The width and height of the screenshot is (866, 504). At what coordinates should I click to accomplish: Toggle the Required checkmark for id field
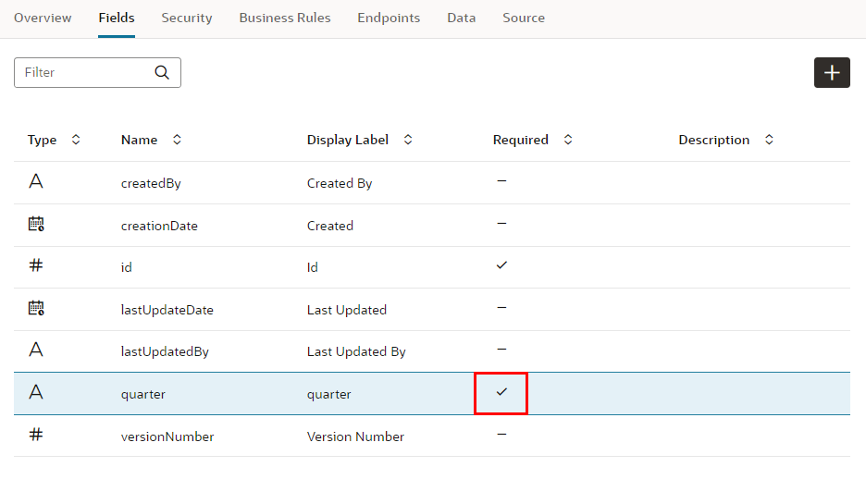[x=501, y=265]
